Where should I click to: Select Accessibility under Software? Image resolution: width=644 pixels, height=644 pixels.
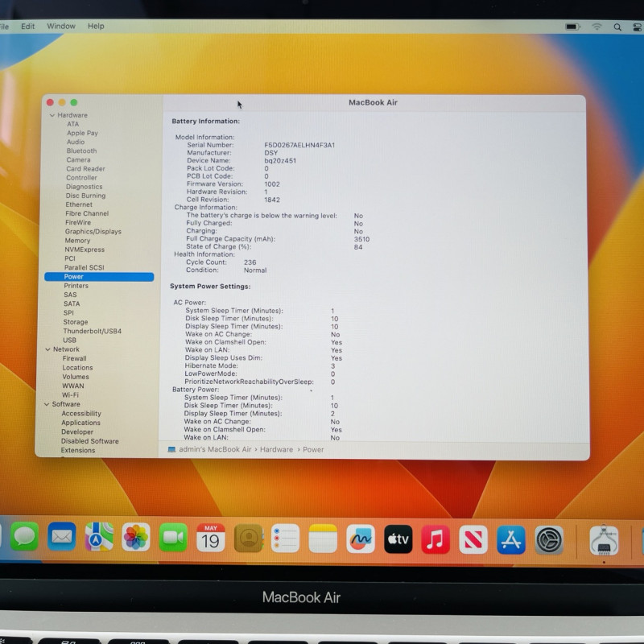click(81, 414)
